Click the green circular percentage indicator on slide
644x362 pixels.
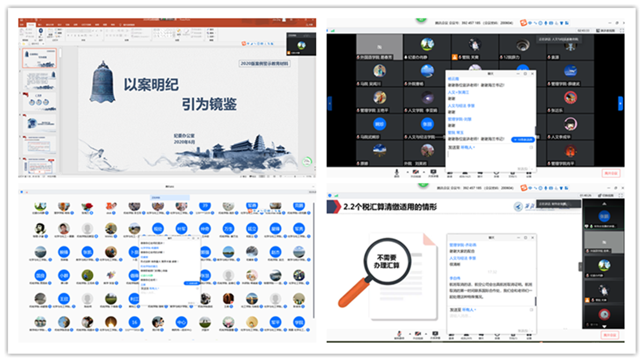pyautogui.click(x=306, y=161)
